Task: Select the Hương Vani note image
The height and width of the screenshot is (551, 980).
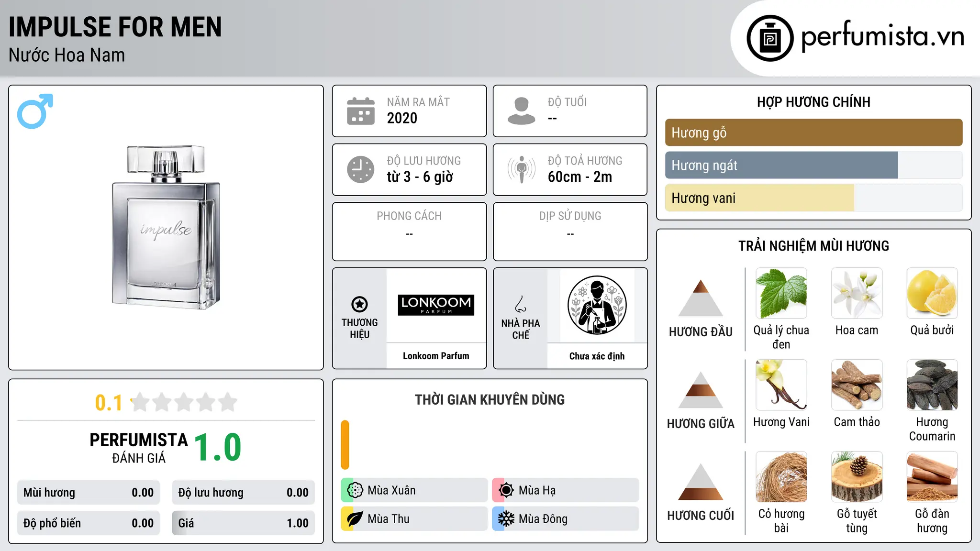Action: pyautogui.click(x=781, y=385)
